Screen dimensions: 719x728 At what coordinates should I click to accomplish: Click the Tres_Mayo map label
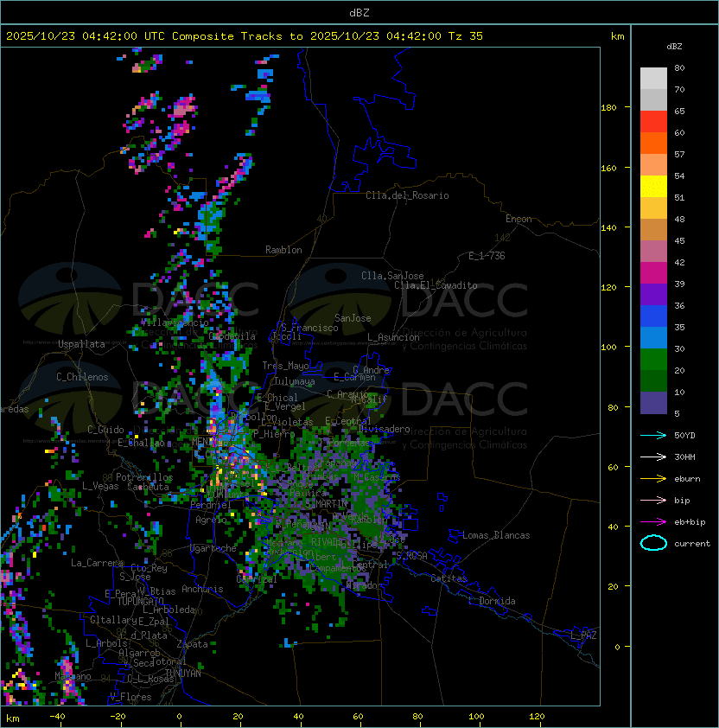click(x=285, y=366)
